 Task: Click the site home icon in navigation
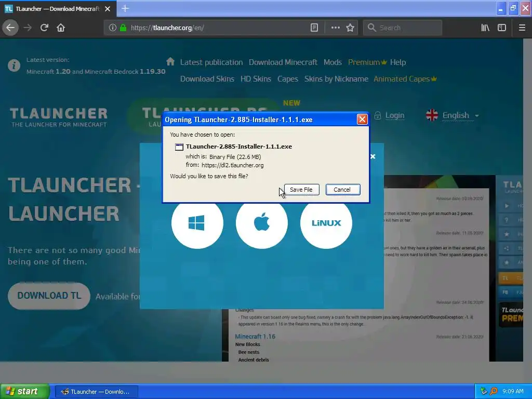pyautogui.click(x=170, y=61)
